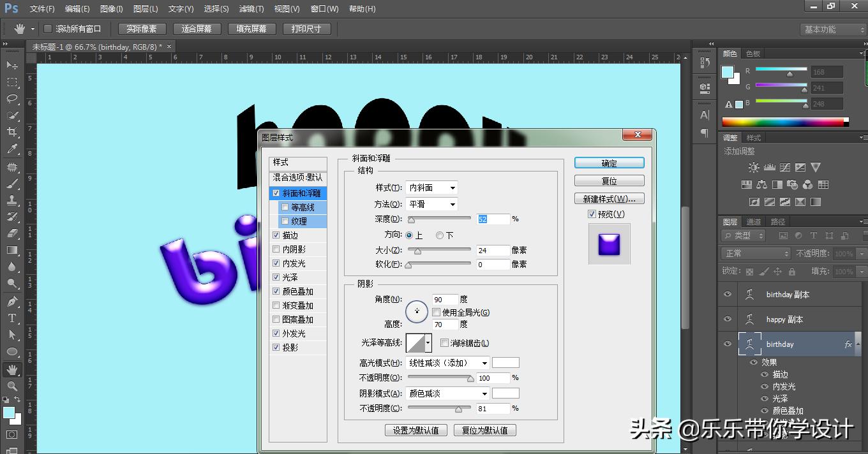Select the Zoom tool
This screenshot has width=868, height=454.
11,386
